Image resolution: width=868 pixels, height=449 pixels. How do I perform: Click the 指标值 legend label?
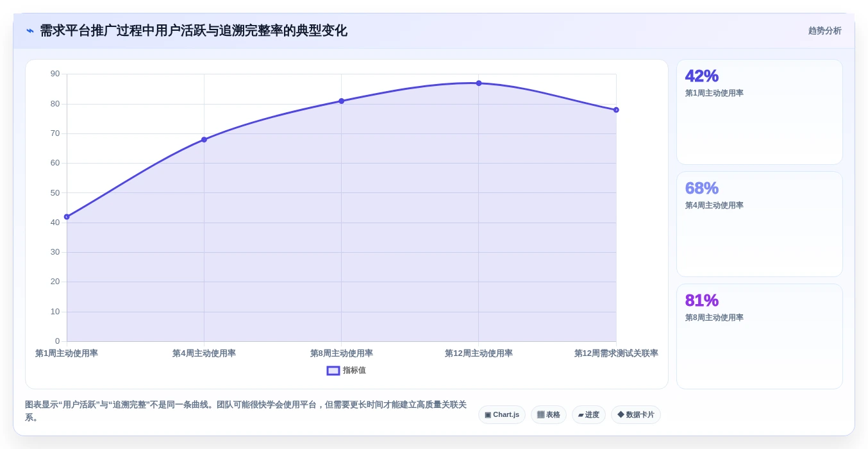click(355, 371)
